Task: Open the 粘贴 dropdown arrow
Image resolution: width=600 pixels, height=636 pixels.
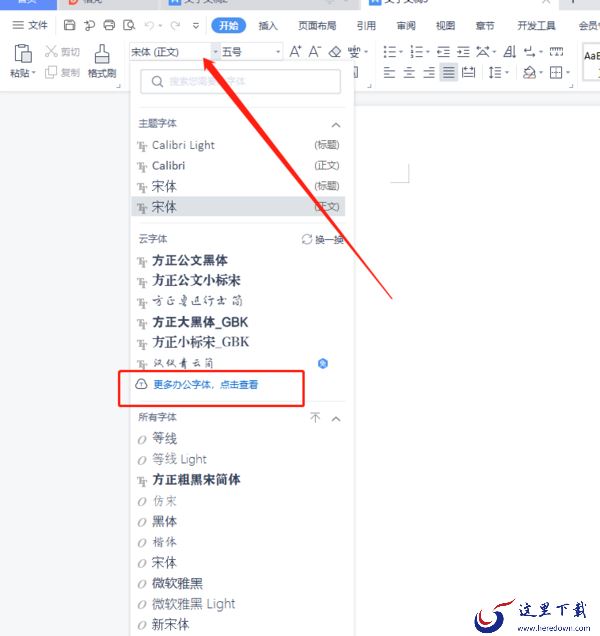Action: (34, 73)
